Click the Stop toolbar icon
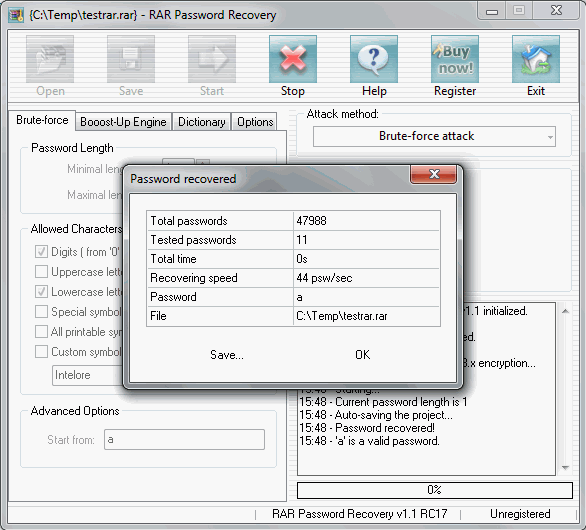This screenshot has width=586, height=530. [293, 59]
